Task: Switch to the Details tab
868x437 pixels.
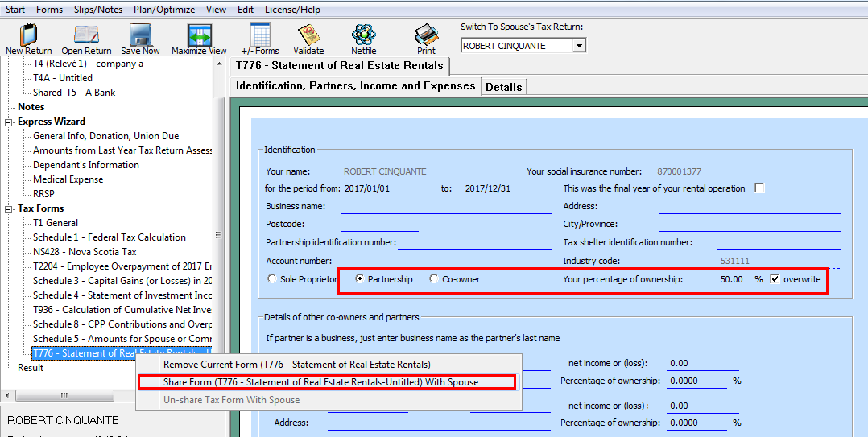Action: (504, 87)
